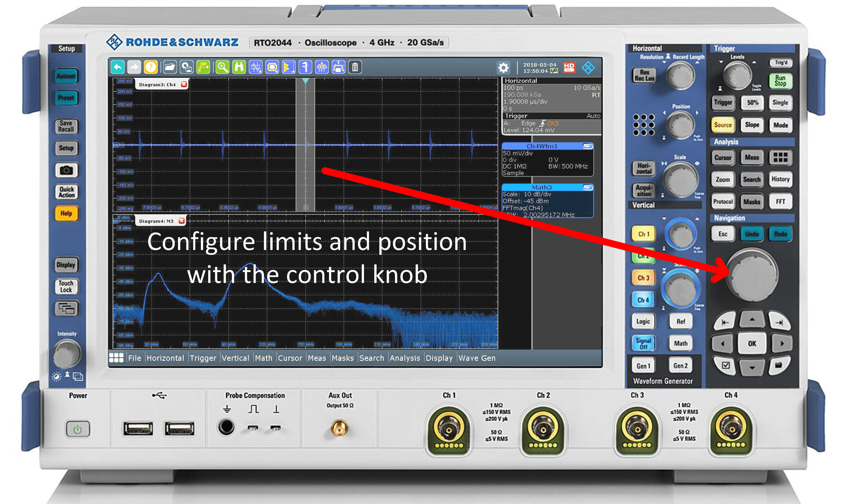844x504 pixels.
Task: Click the Intensity knob
Action: [x=67, y=354]
